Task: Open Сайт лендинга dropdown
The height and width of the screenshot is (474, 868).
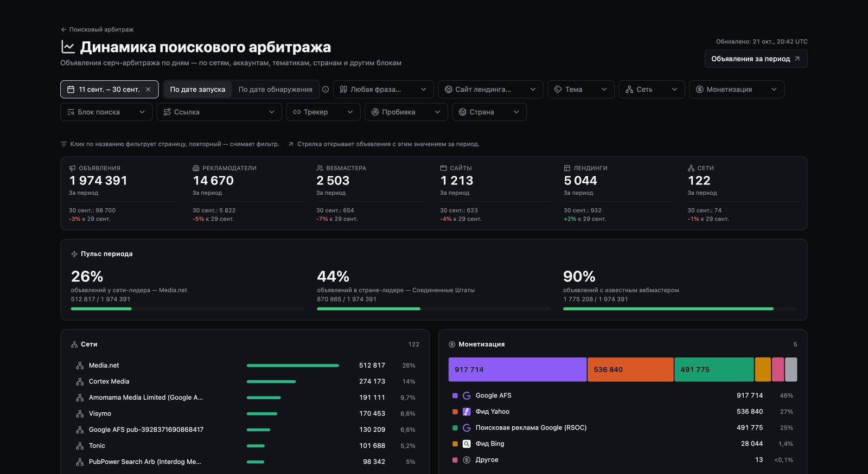Action: (x=490, y=89)
